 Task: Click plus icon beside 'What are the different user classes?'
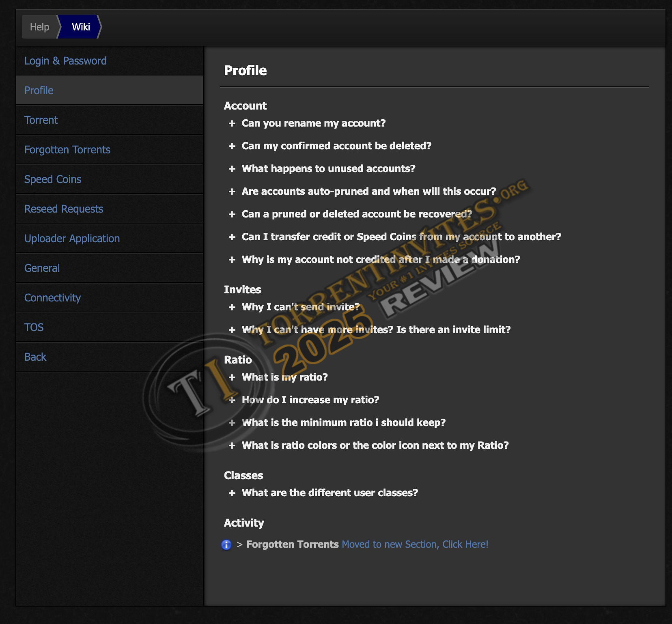point(232,493)
